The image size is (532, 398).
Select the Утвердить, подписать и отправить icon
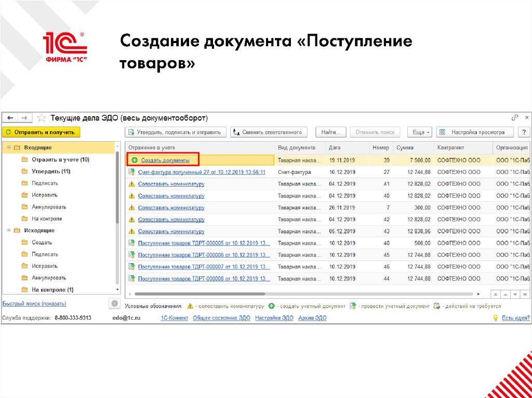131,132
